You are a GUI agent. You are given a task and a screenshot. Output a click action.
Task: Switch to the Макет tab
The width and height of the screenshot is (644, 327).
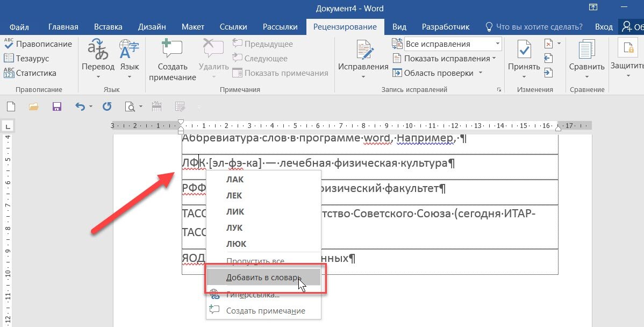click(193, 27)
